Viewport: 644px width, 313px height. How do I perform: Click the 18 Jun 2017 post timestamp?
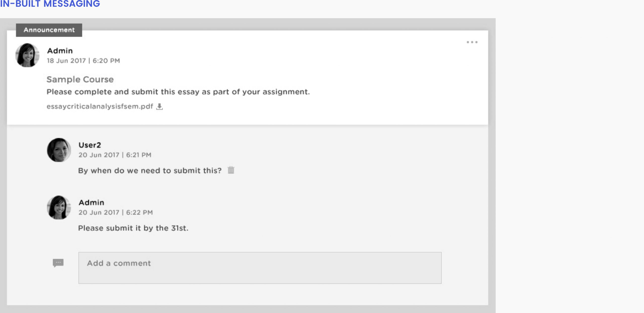coord(83,61)
